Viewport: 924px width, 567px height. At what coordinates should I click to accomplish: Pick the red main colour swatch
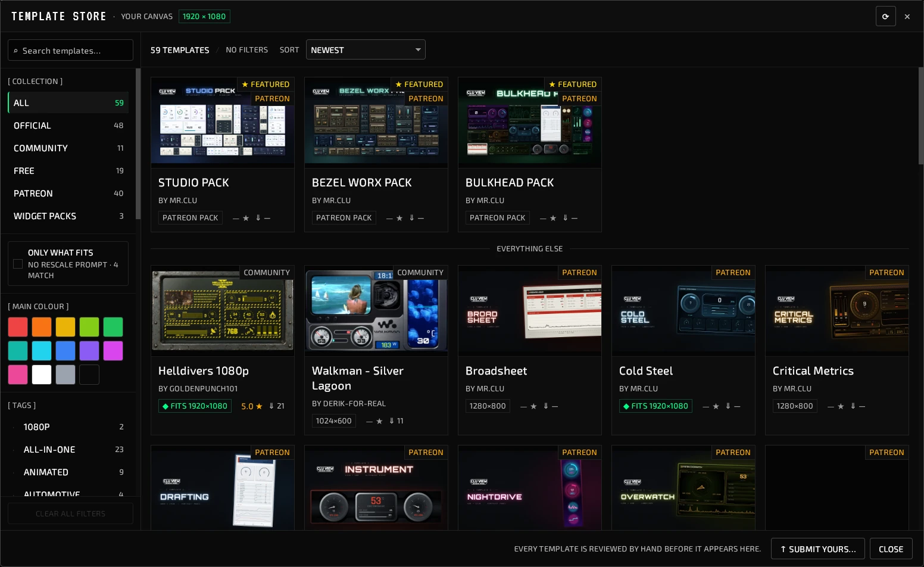pyautogui.click(x=18, y=327)
